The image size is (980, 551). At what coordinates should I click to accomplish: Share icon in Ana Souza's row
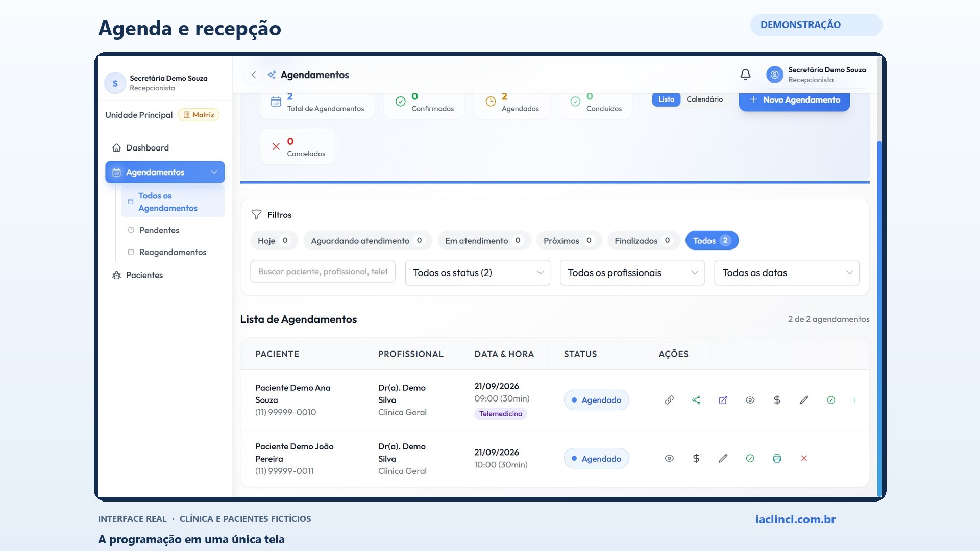tap(696, 400)
